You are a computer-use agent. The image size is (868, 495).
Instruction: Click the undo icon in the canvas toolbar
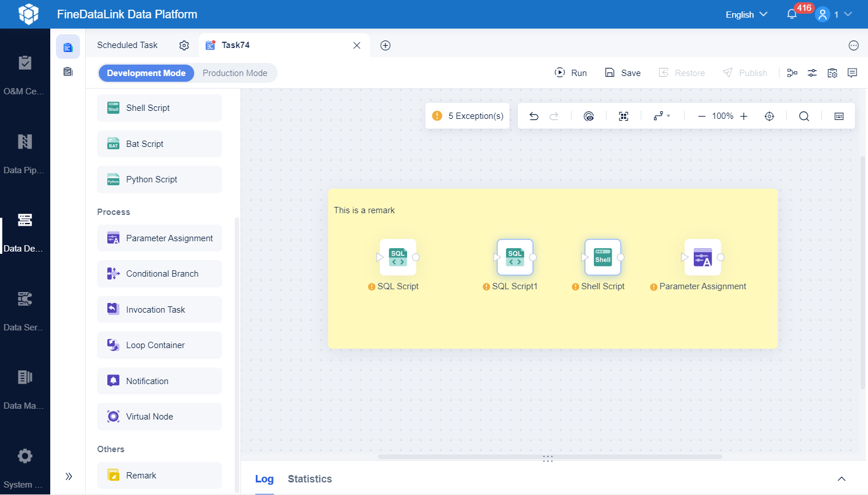[x=533, y=115]
